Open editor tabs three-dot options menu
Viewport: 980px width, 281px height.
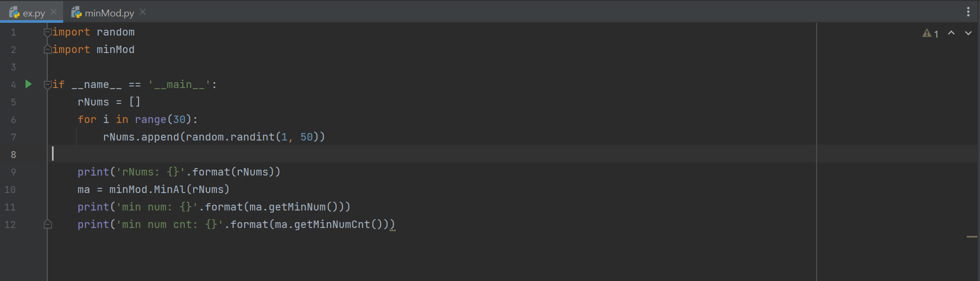(x=968, y=12)
